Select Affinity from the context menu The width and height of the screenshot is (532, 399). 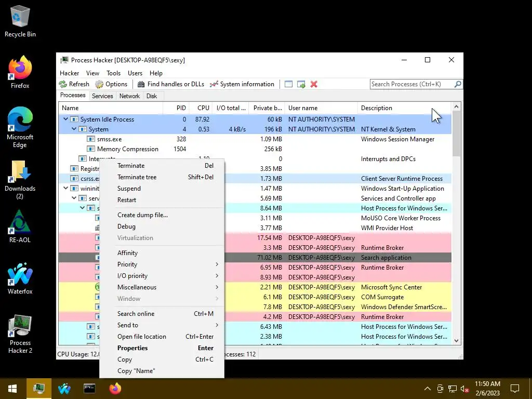(162, 253)
